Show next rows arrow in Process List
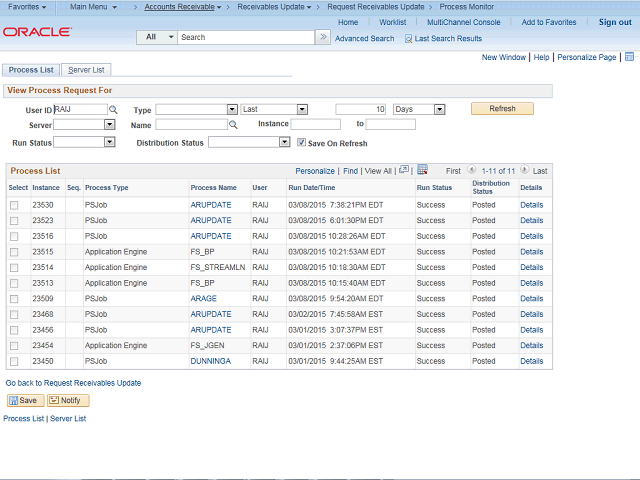Screen dimensions: 640x480 525,171
